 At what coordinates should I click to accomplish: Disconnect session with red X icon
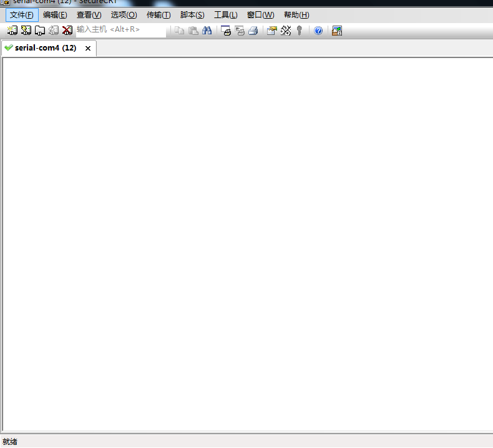click(67, 30)
